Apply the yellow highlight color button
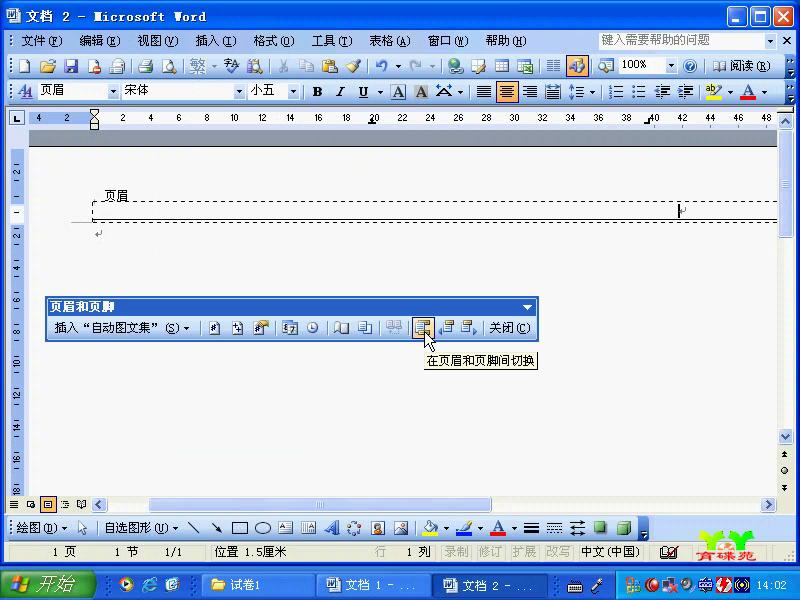The height and width of the screenshot is (600, 800). (x=714, y=92)
